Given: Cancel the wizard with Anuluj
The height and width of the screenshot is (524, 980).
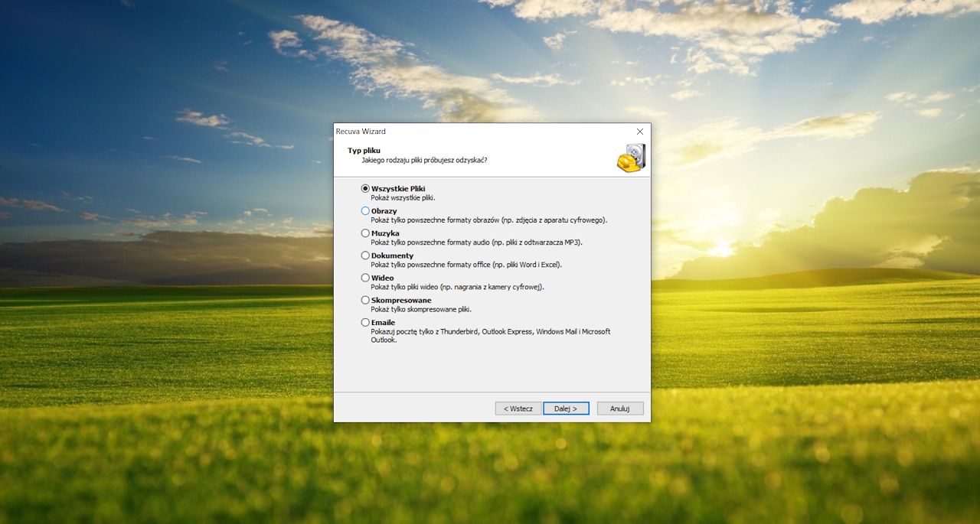Looking at the screenshot, I should point(620,408).
